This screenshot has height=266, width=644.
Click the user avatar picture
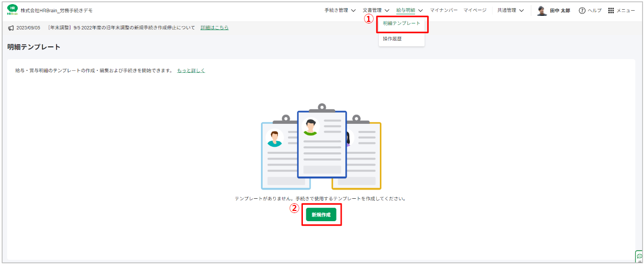[x=542, y=11]
